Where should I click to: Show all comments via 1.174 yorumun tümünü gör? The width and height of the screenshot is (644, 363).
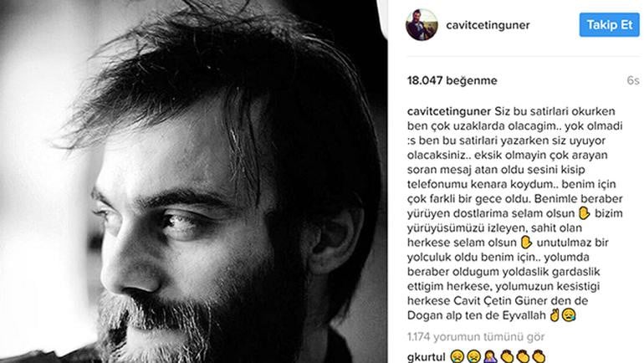476,337
